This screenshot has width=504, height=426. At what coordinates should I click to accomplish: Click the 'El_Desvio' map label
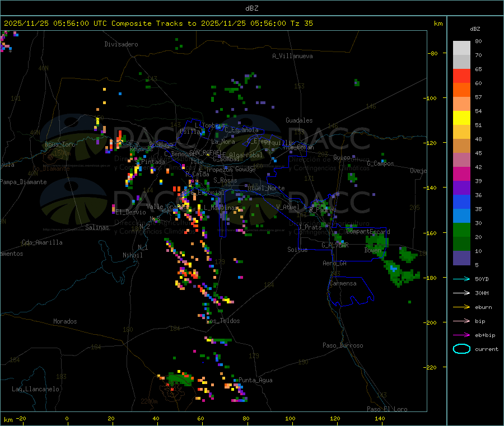131,212
